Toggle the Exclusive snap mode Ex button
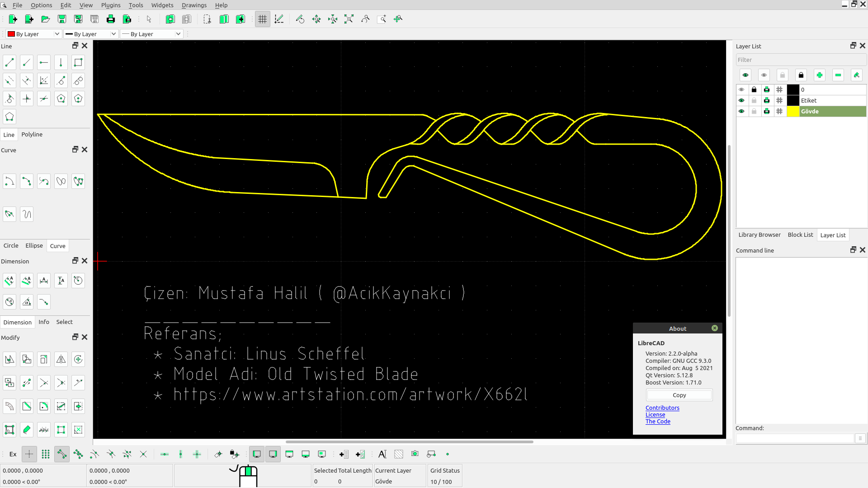 13,454
